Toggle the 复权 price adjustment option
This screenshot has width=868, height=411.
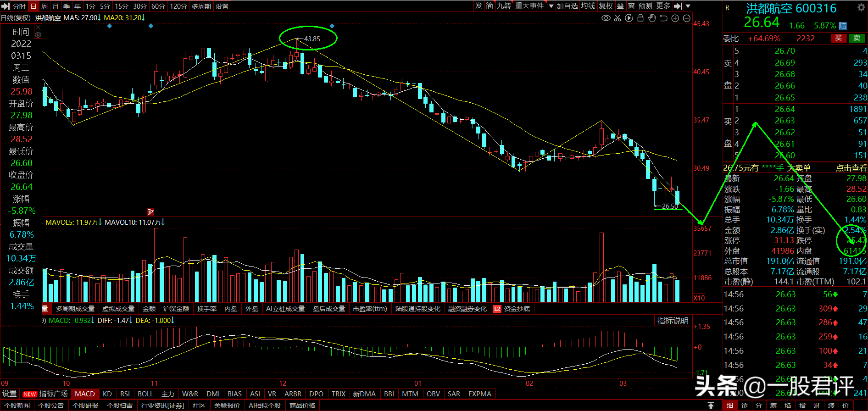point(606,6)
